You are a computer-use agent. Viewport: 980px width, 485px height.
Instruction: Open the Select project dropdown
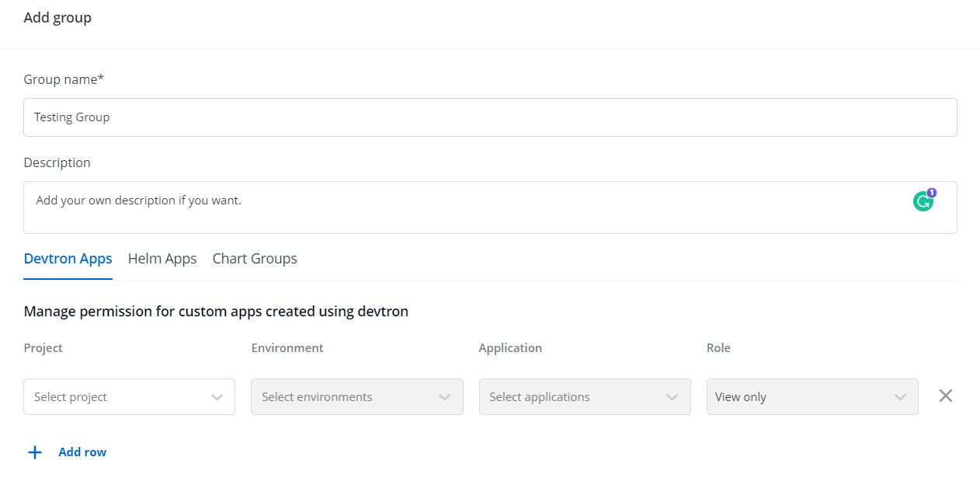116,396
